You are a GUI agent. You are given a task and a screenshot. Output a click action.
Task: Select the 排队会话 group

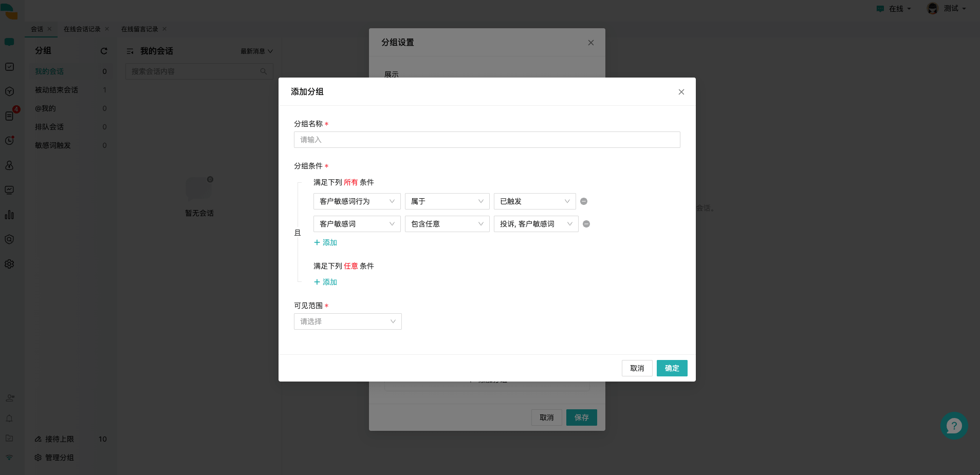pyautogui.click(x=71, y=127)
